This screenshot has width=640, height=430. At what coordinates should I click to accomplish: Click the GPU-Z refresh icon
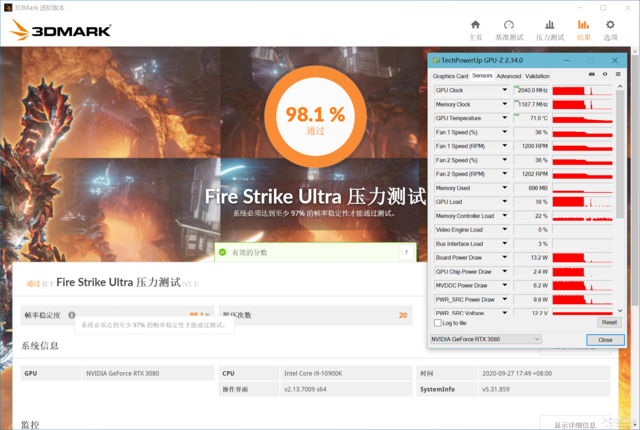tap(605, 74)
